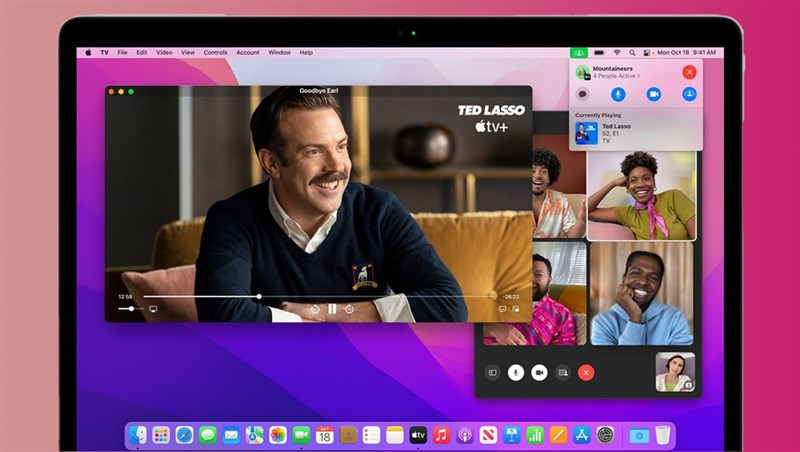Open the Controls menu
This screenshot has height=452, width=800.
point(215,53)
